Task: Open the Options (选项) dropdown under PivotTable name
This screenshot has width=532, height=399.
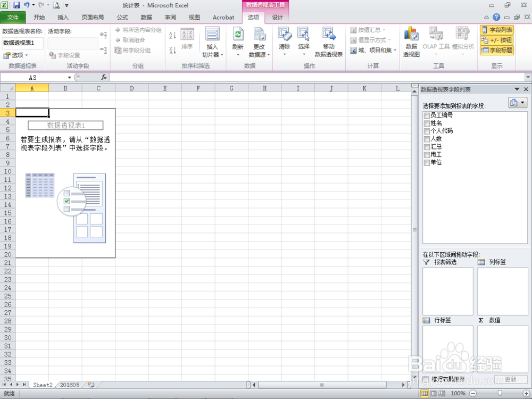Action: click(x=15, y=55)
